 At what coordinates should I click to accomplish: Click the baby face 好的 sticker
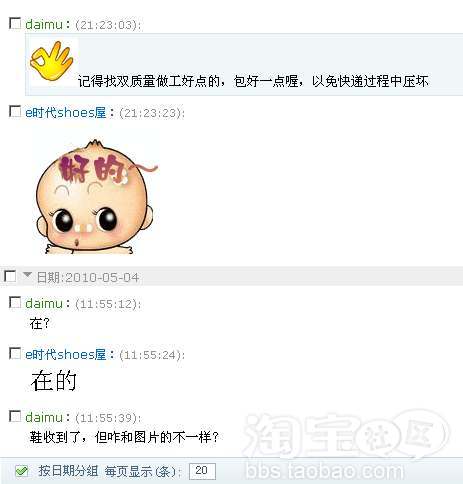click(96, 197)
